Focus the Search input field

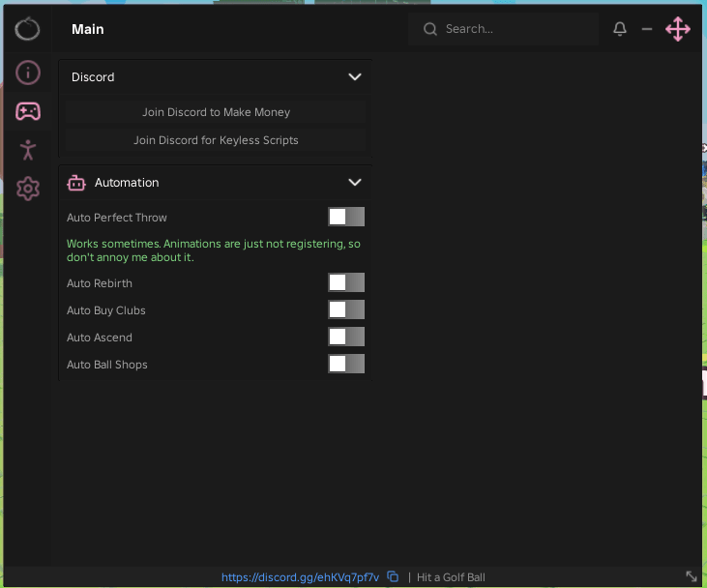point(503,29)
